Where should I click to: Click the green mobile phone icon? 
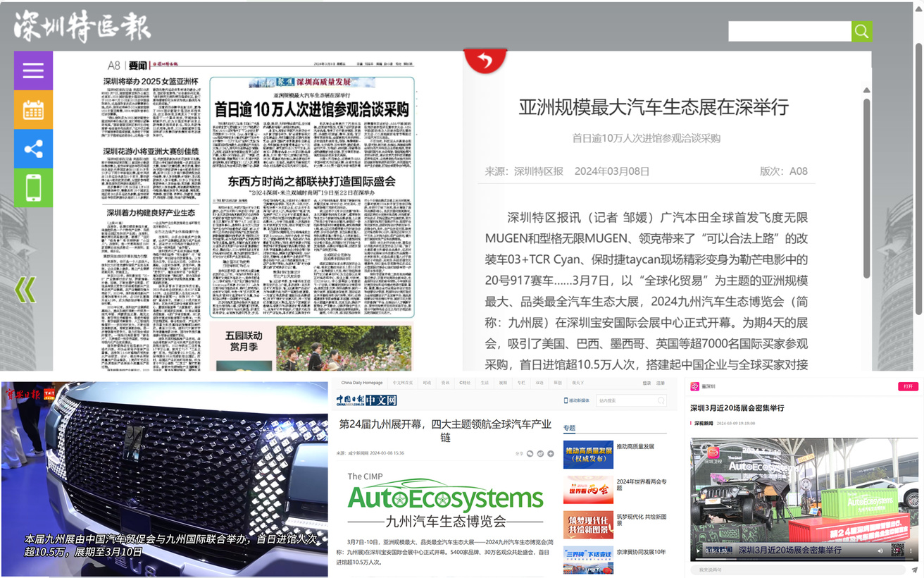tap(33, 187)
